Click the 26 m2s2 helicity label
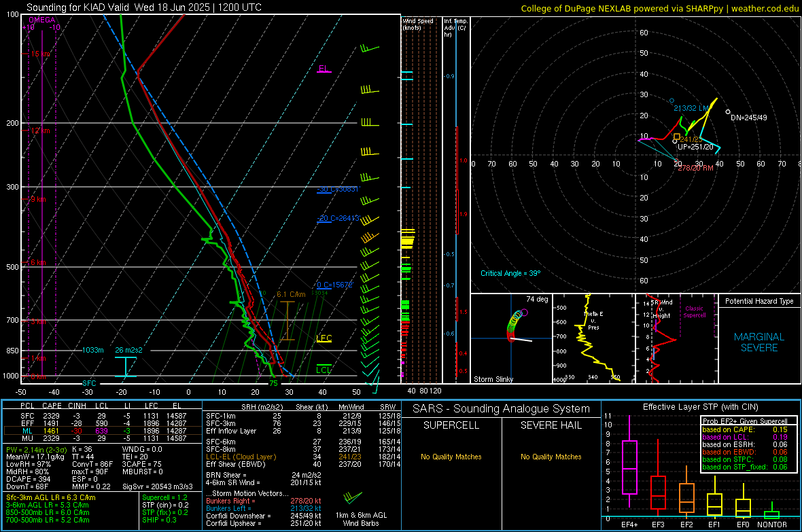Viewport: 802px width, 532px height. [x=129, y=350]
